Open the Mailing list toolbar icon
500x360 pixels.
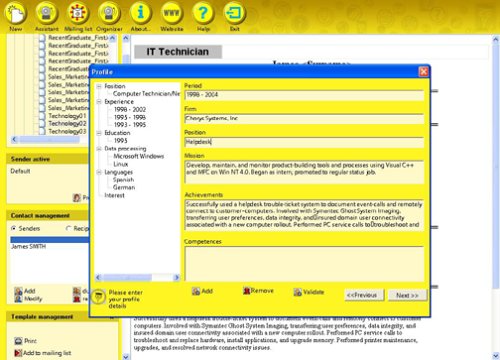pos(78,13)
